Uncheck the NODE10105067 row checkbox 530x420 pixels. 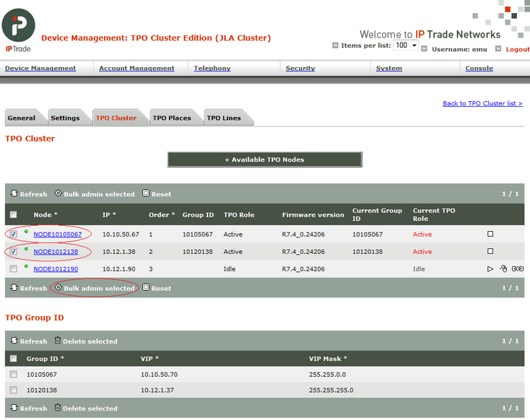coord(13,234)
